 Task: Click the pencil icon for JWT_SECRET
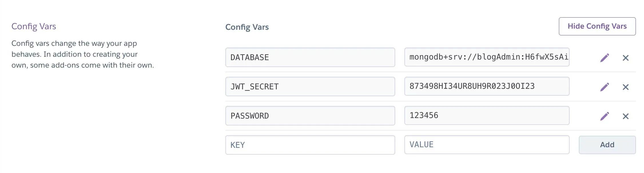click(605, 87)
